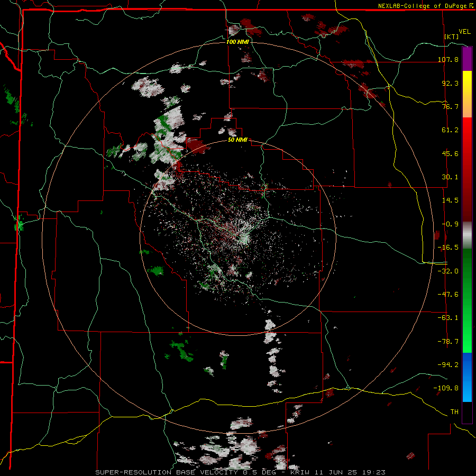
Task: Click the 100 NMI range ring label
Action: 237,42
